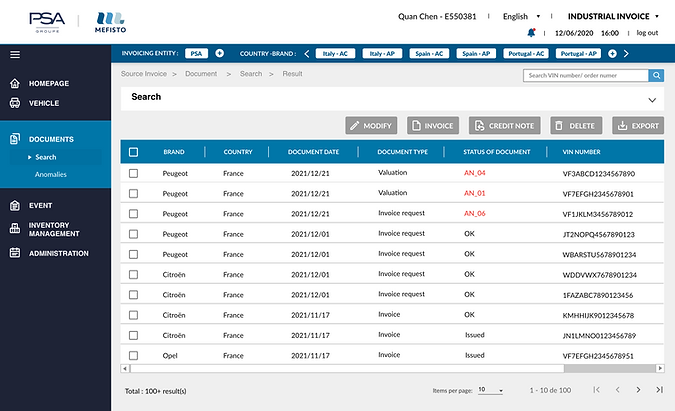Go to first page arrow
This screenshot has height=411, width=675.
click(596, 390)
